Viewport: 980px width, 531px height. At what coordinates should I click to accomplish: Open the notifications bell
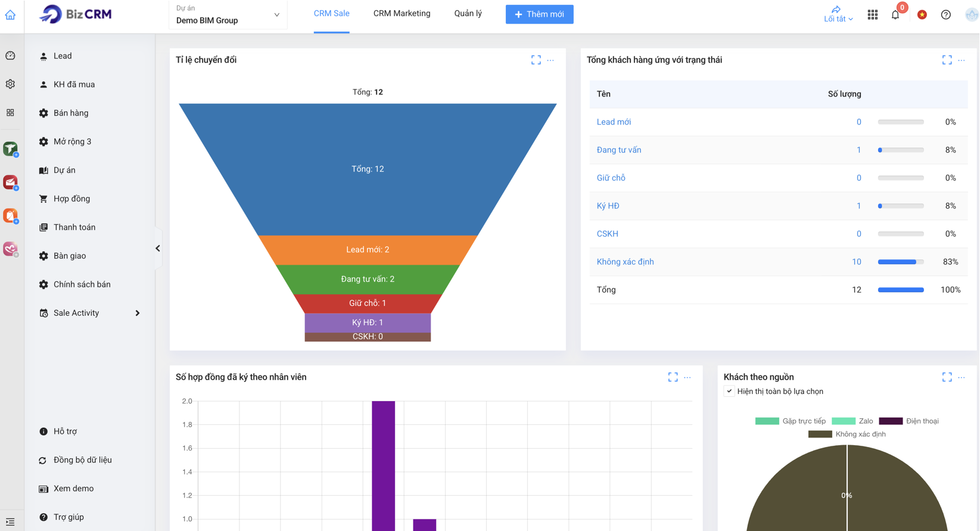click(x=895, y=15)
